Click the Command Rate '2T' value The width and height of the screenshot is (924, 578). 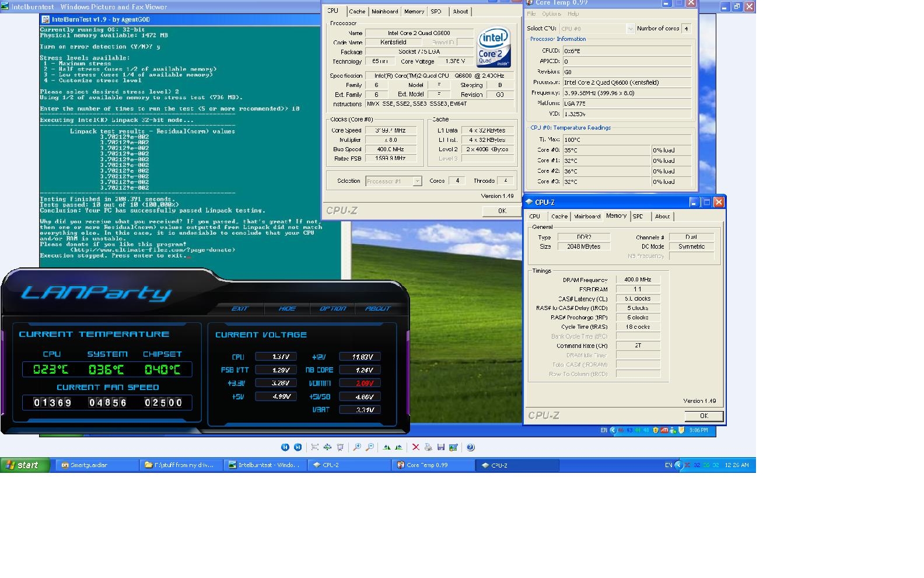click(638, 346)
